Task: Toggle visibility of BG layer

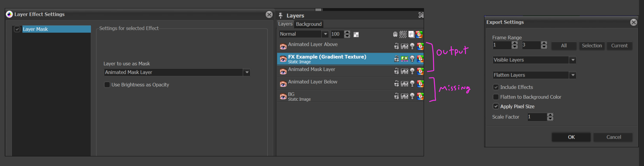Action: [x=283, y=97]
